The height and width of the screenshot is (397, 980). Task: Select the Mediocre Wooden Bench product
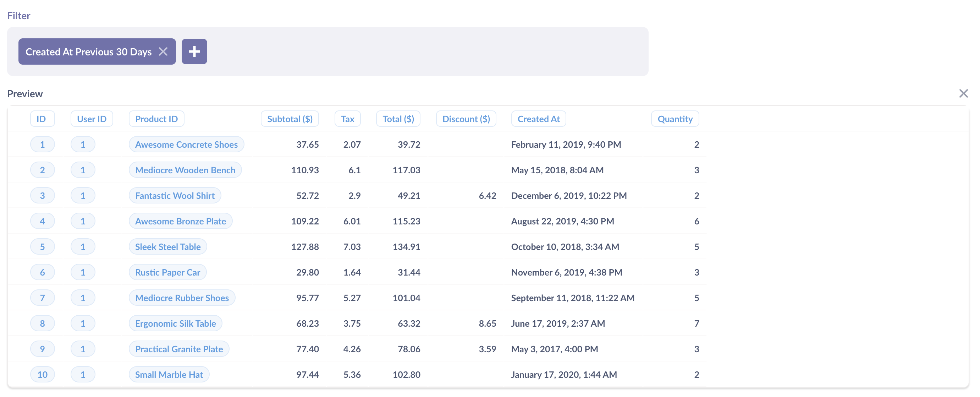(185, 170)
